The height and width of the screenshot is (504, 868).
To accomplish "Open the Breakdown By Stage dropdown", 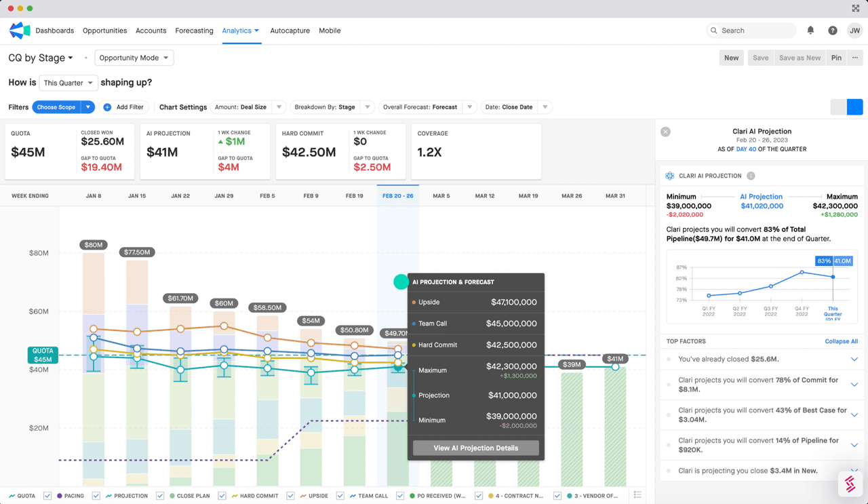I will [x=331, y=106].
